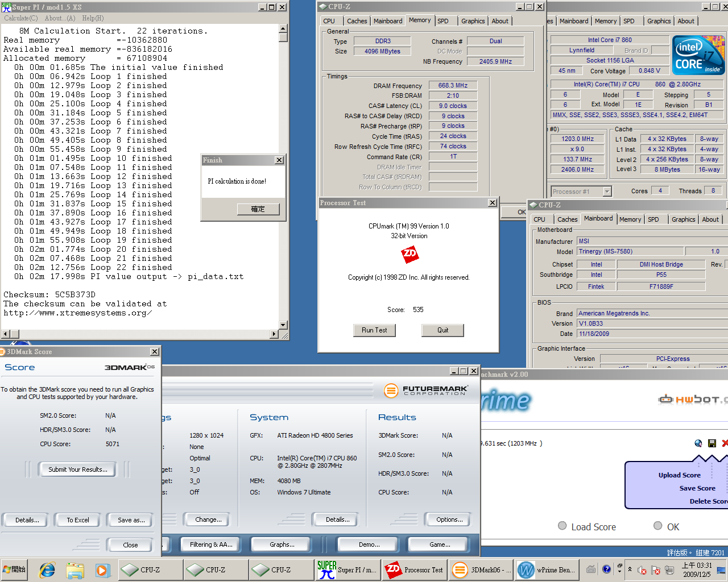Image resolution: width=728 pixels, height=582 pixels.
Task: Click Quit in Processor Test window
Action: tap(443, 330)
